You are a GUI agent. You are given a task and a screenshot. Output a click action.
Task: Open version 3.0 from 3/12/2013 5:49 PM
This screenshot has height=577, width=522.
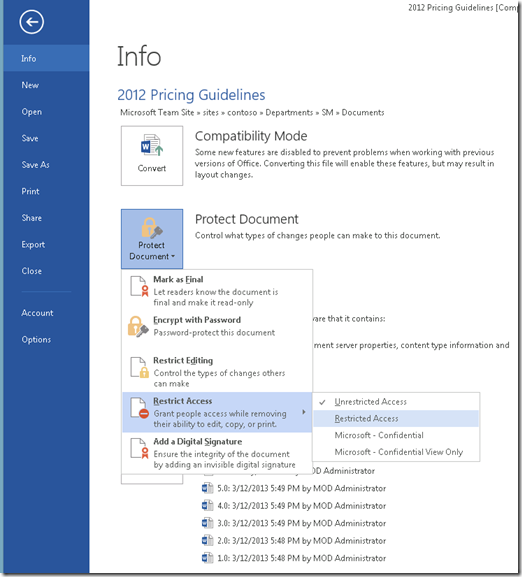click(302, 523)
